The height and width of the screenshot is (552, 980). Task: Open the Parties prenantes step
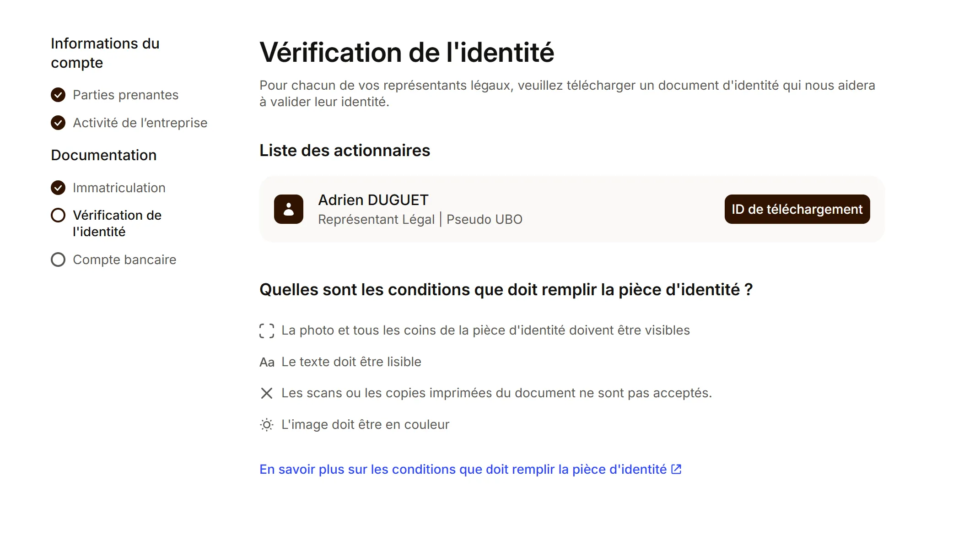[x=125, y=95]
